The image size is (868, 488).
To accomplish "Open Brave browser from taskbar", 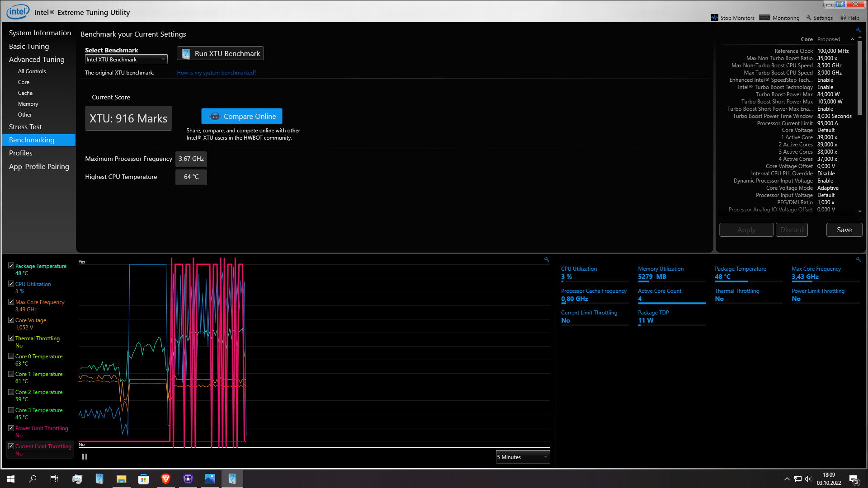I will (x=166, y=479).
